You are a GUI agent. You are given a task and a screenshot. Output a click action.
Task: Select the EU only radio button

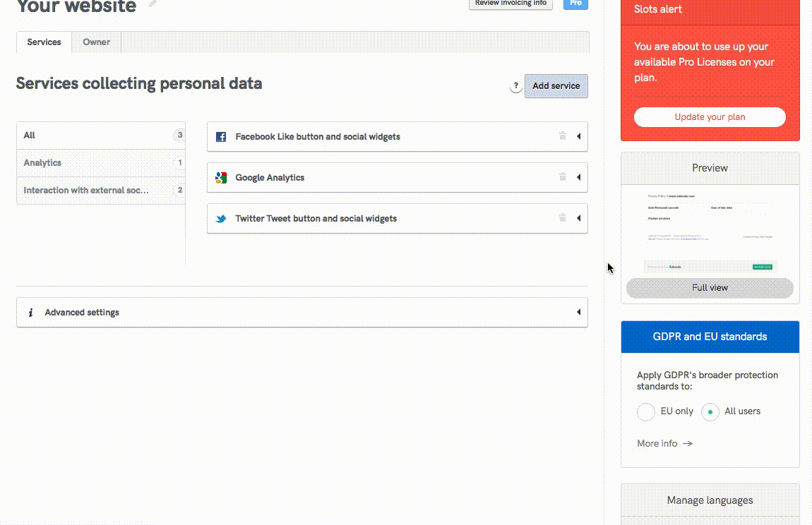click(646, 411)
